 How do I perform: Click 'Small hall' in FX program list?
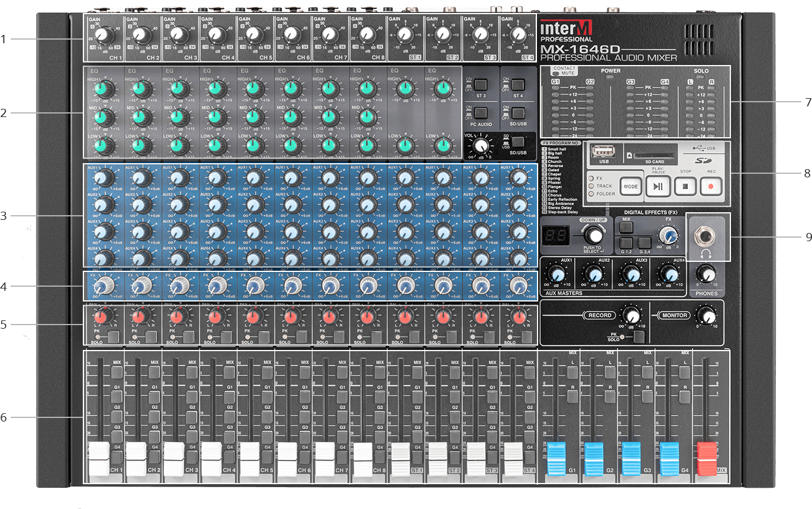(556, 149)
